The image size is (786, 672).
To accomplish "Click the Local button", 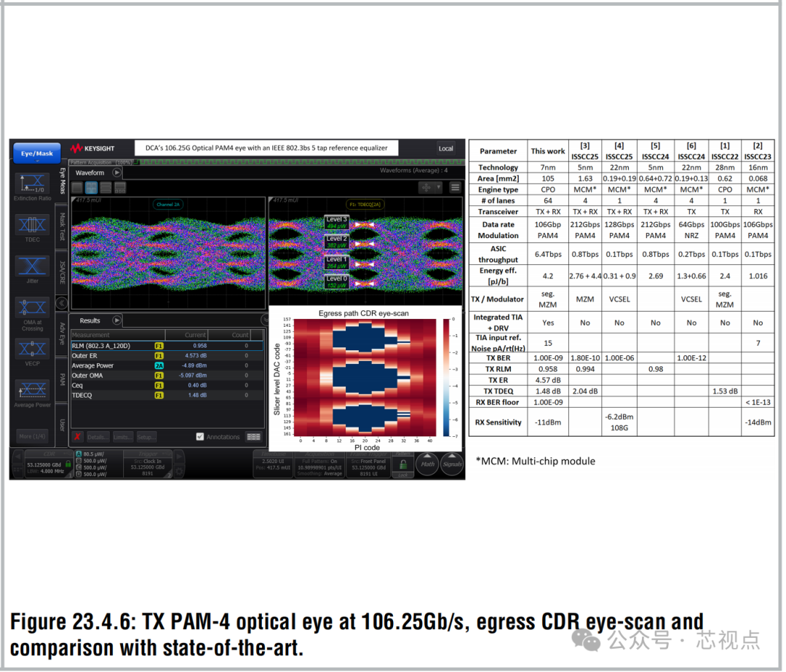I will 446,148.
